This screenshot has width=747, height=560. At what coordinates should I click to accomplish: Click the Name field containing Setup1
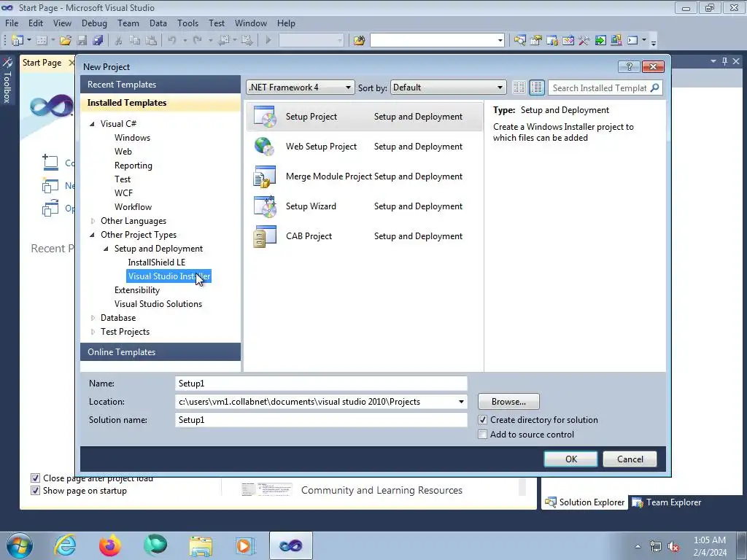pyautogui.click(x=321, y=384)
